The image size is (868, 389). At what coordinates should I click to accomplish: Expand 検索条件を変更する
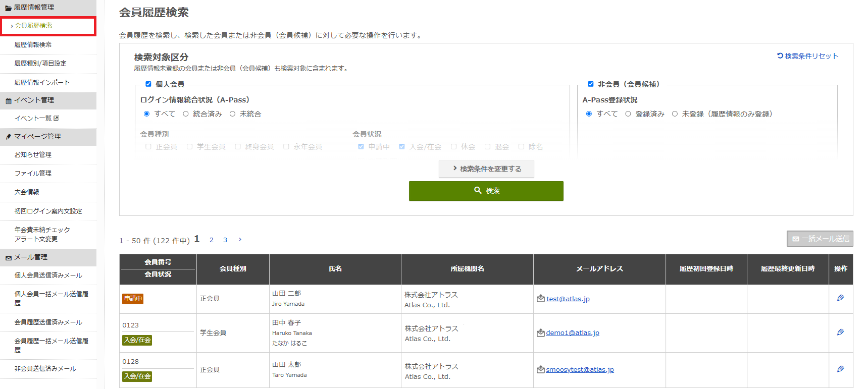pyautogui.click(x=486, y=169)
